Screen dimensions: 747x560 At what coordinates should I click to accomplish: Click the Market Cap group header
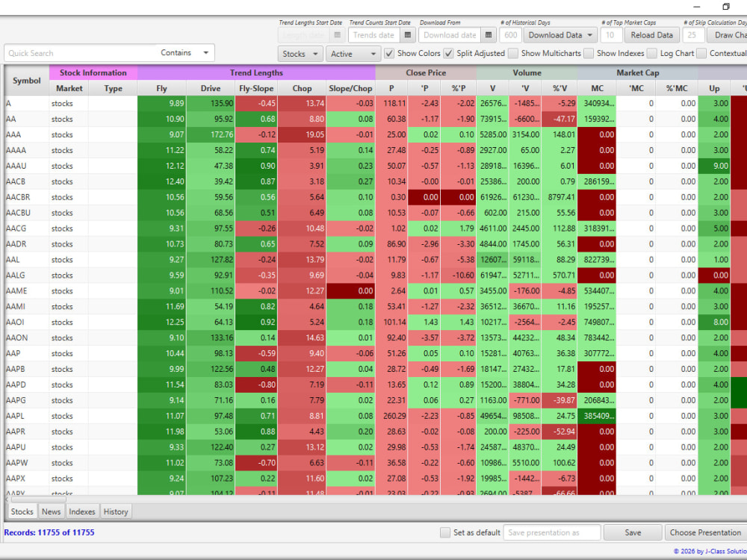637,73
